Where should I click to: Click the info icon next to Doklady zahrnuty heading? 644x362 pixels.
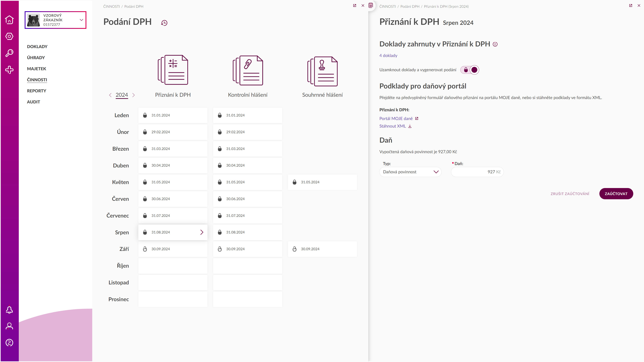(x=495, y=44)
